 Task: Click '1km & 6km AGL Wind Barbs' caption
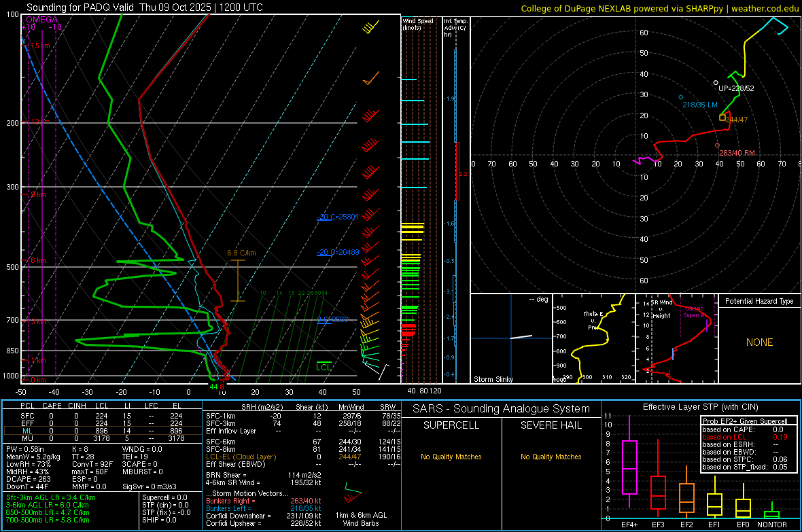(361, 519)
